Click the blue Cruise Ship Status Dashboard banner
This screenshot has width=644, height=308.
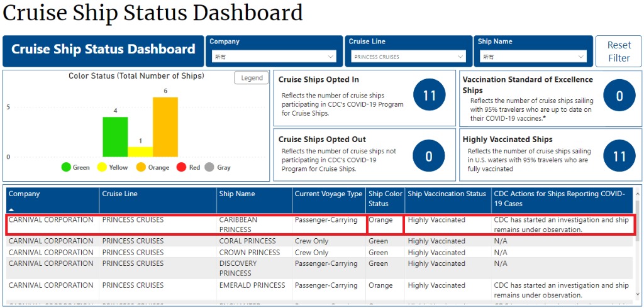pos(103,51)
